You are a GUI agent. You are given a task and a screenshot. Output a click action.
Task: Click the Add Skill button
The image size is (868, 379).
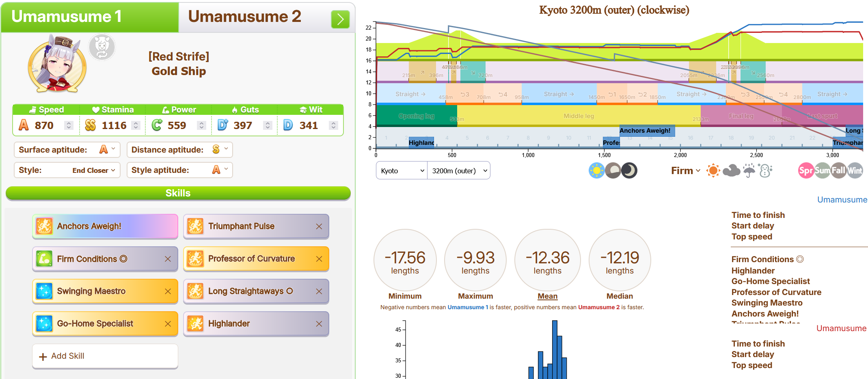[105, 356]
